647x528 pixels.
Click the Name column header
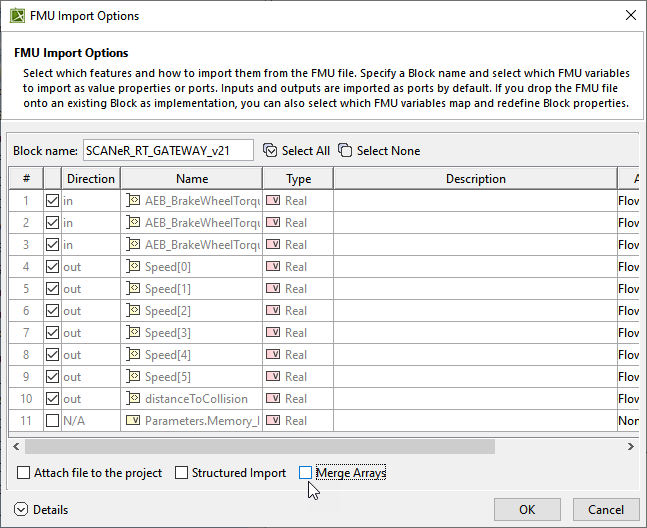[x=191, y=179]
